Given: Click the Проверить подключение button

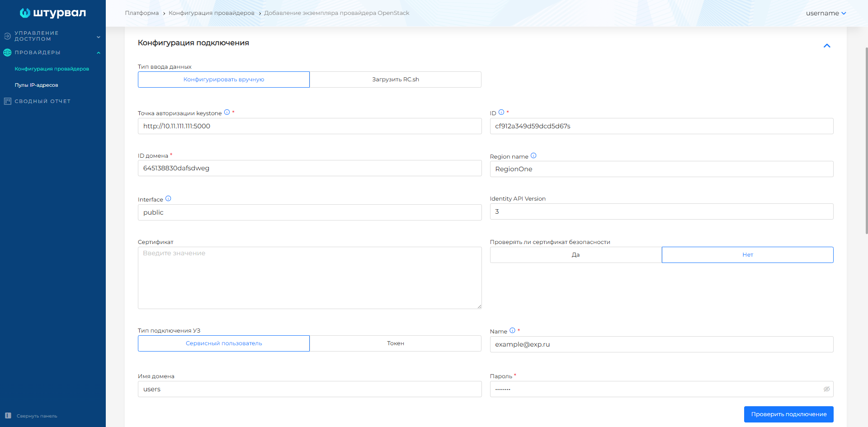Looking at the screenshot, I should coord(788,414).
